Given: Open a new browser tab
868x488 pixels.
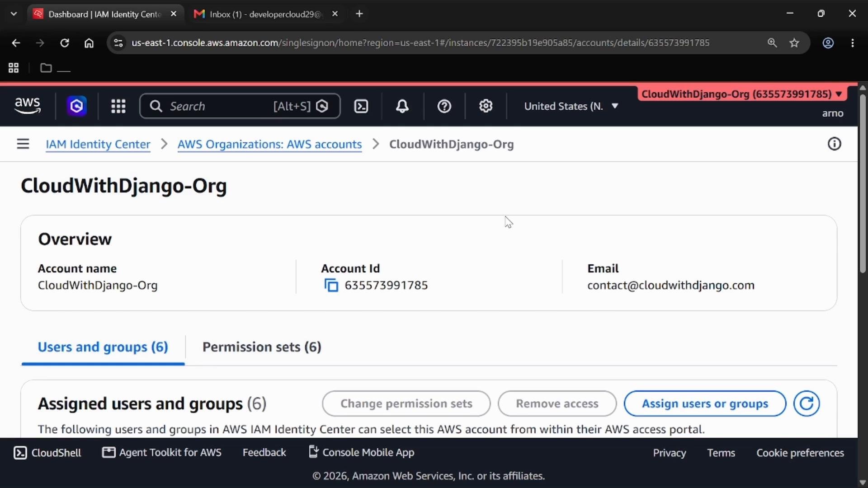Looking at the screenshot, I should 359,14.
